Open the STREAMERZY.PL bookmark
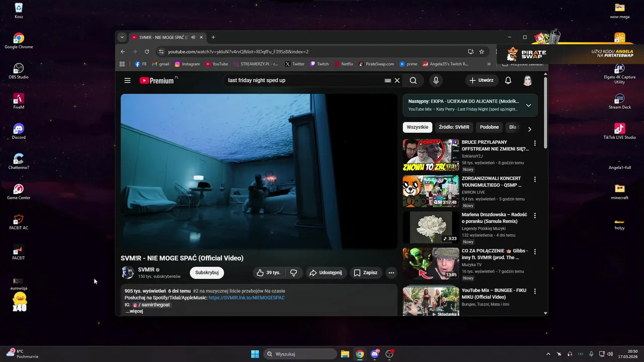This screenshot has height=362, width=644. pos(256,64)
